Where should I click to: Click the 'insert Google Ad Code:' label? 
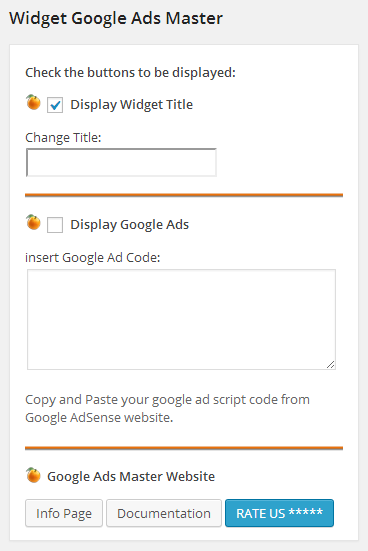tap(93, 258)
